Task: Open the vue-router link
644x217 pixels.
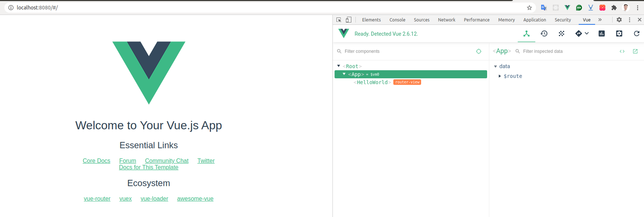Action: (x=97, y=199)
